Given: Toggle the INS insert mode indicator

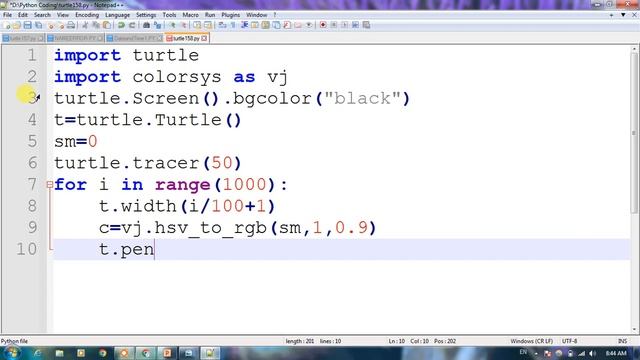Looking at the screenshot, I should pos(622,341).
